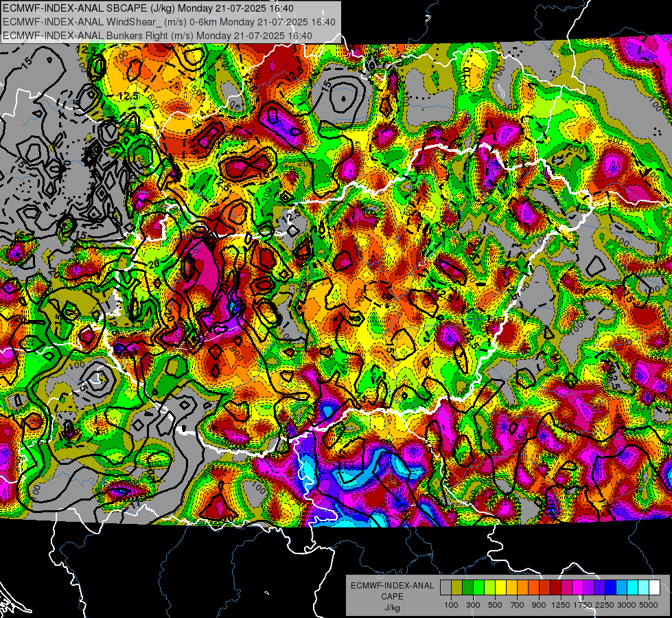Click the 5000 value on the legend scale

point(649,605)
